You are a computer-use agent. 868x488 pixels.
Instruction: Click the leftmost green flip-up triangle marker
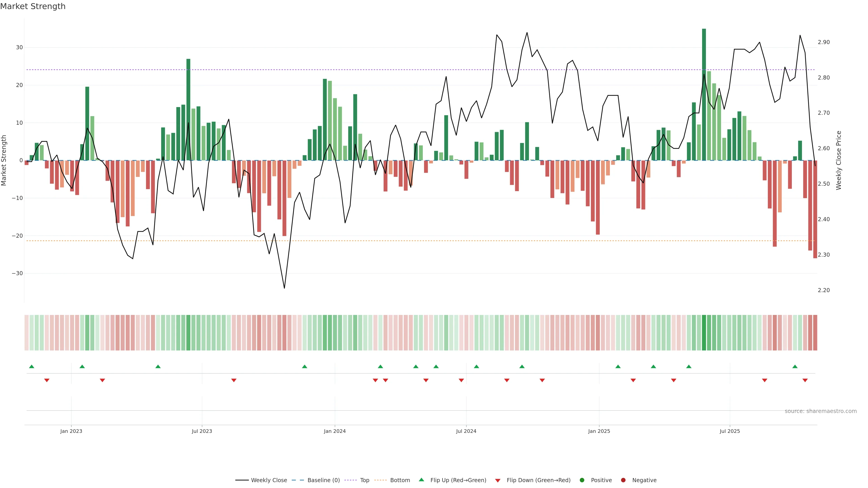click(x=32, y=366)
